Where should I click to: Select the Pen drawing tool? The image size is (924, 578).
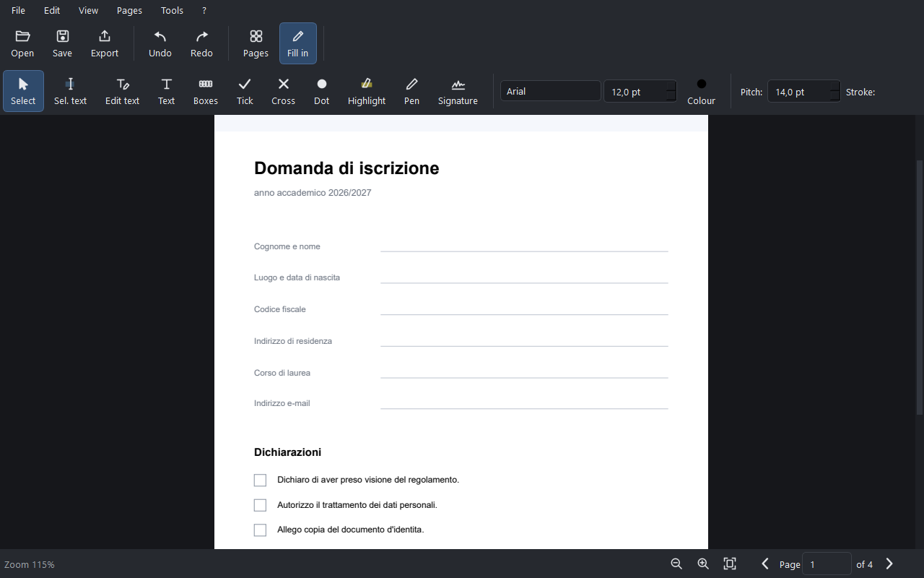[x=411, y=91]
